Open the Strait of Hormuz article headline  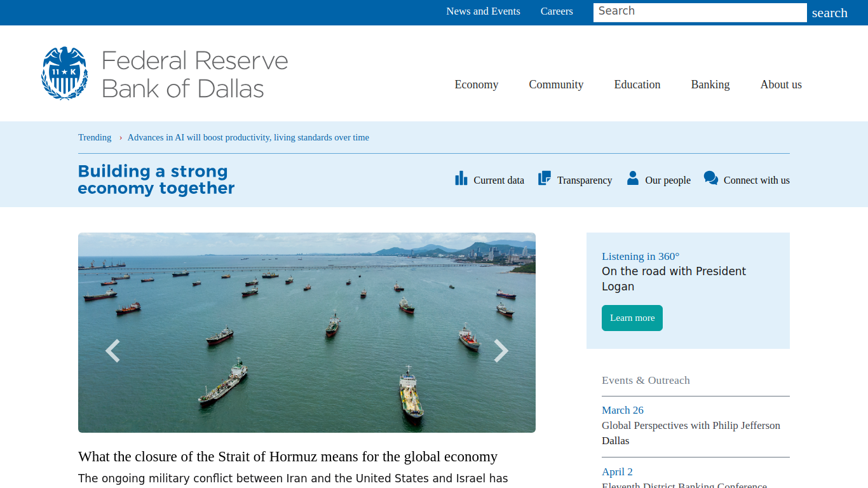click(x=288, y=457)
